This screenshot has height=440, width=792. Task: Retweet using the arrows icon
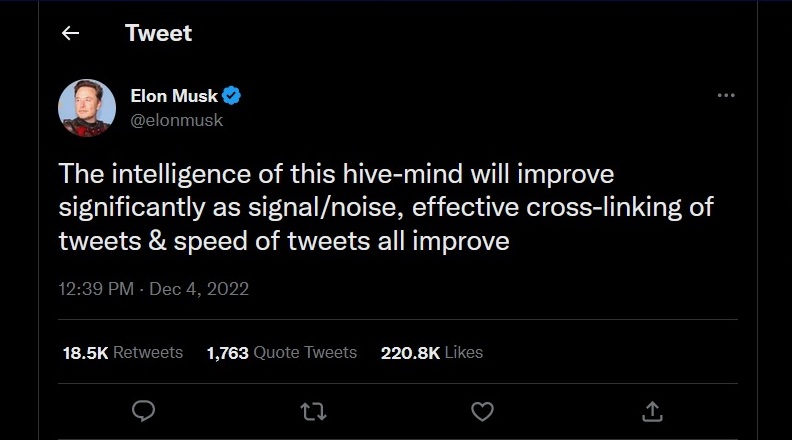coord(313,410)
